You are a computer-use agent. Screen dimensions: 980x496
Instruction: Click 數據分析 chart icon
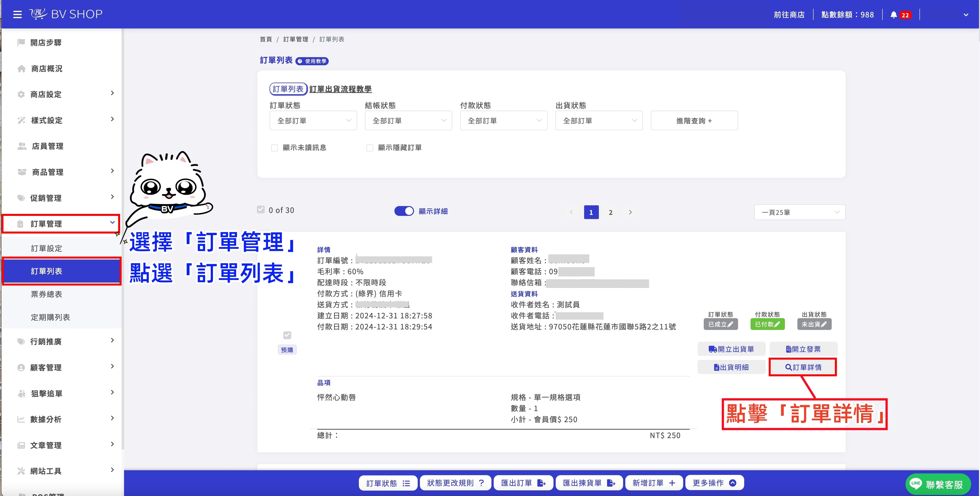pyautogui.click(x=21, y=419)
